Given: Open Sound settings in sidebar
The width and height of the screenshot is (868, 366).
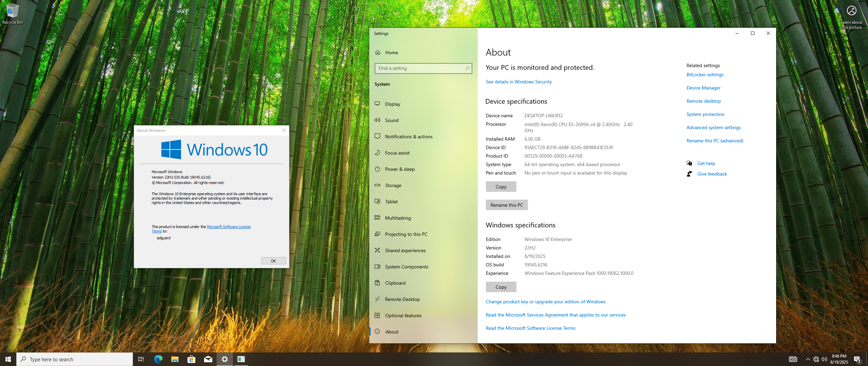Looking at the screenshot, I should [423, 120].
